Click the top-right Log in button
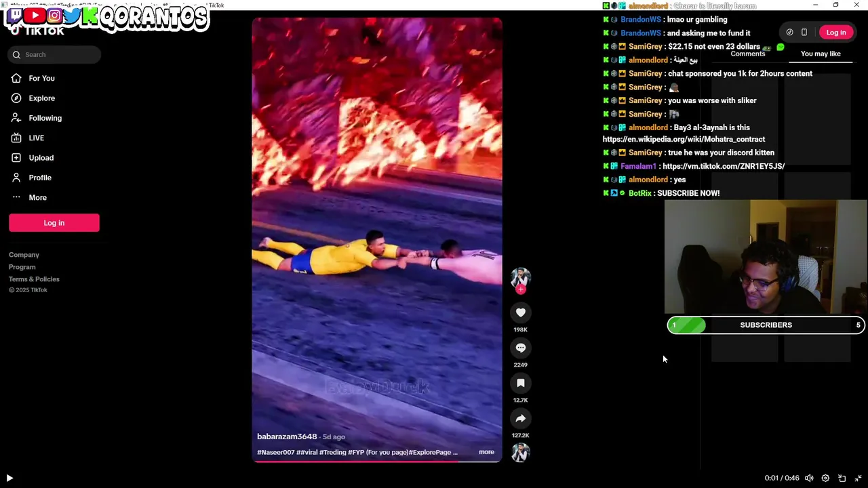Viewport: 868px width, 488px height. 835,33
